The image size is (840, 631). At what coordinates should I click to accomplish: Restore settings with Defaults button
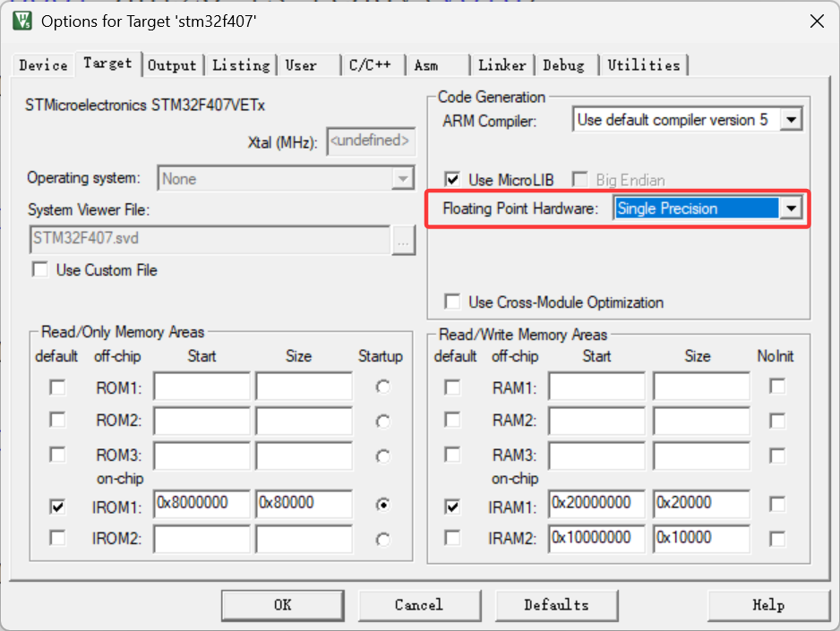pos(557,605)
